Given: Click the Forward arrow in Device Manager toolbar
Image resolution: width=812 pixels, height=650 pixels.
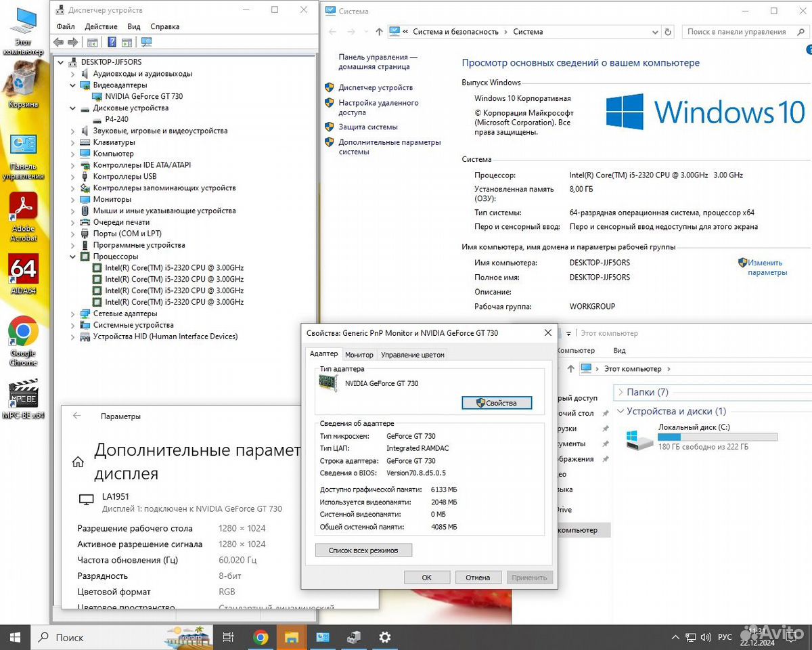Looking at the screenshot, I should (x=73, y=42).
